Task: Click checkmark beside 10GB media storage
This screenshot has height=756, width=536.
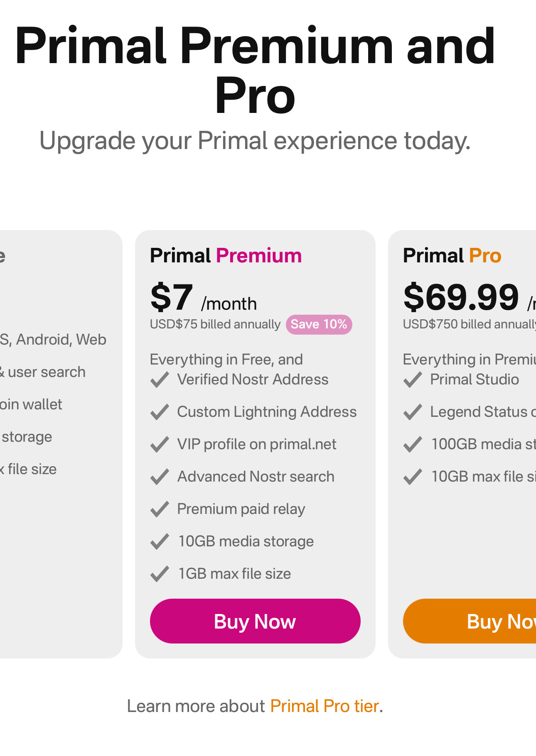Action: pos(160,542)
